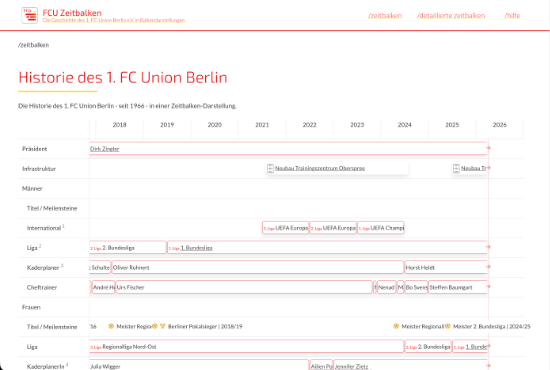550x370 pixels.
Task: Click the 2021 year header
Action: 262,125
